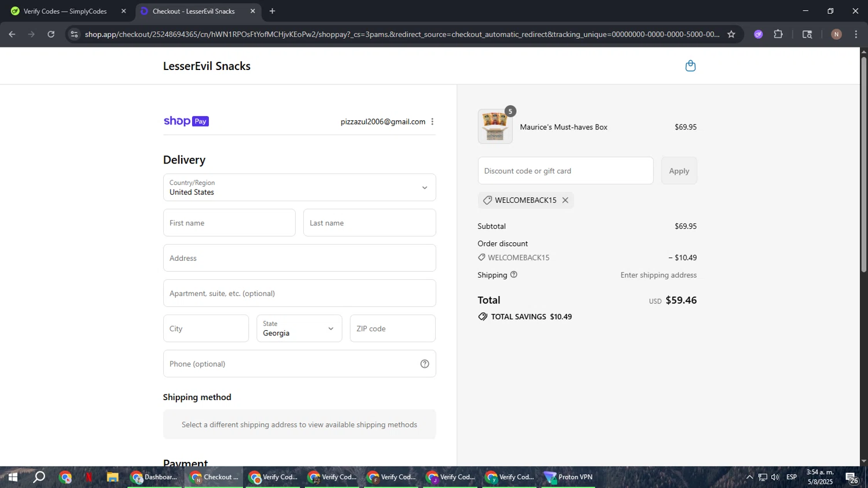Viewport: 868px width, 488px height.
Task: Bookmark this page with the star icon
Action: pyautogui.click(x=731, y=34)
